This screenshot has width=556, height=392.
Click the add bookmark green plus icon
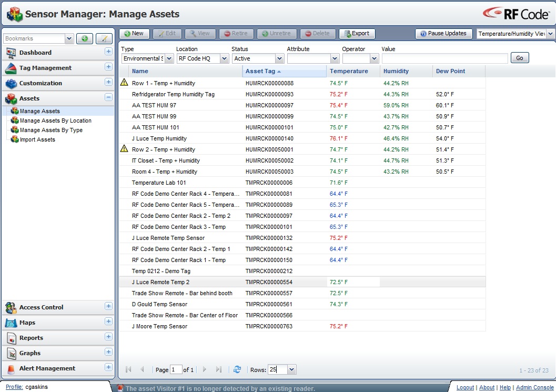[x=84, y=38]
